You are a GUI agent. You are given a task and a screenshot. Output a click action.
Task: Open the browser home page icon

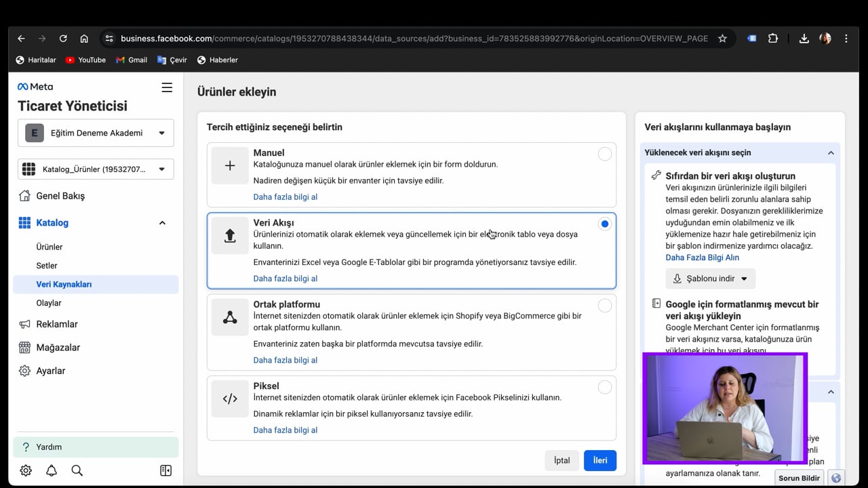click(x=84, y=39)
